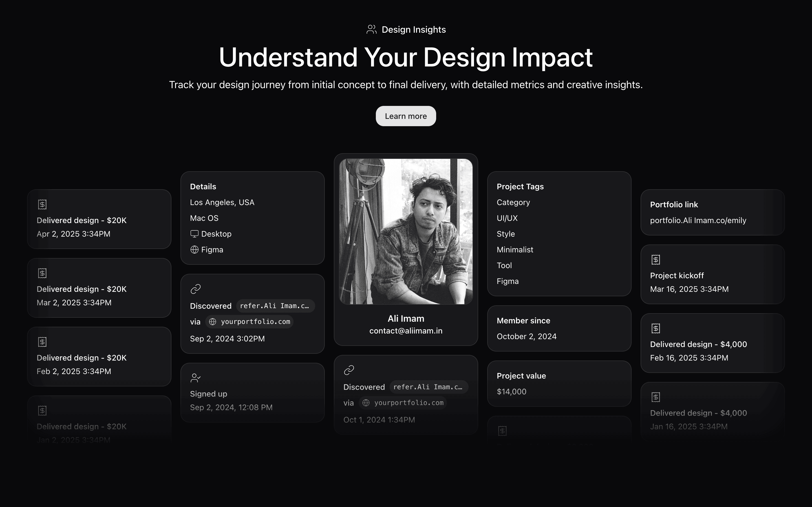The width and height of the screenshot is (812, 507).
Task: Click the receipt icon above Apr 2 delivered design
Action: point(42,204)
